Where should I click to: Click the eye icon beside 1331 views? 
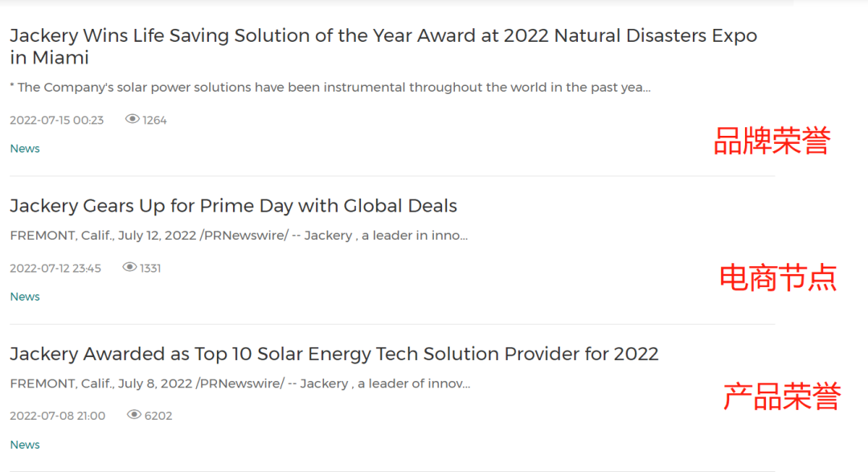point(129,268)
